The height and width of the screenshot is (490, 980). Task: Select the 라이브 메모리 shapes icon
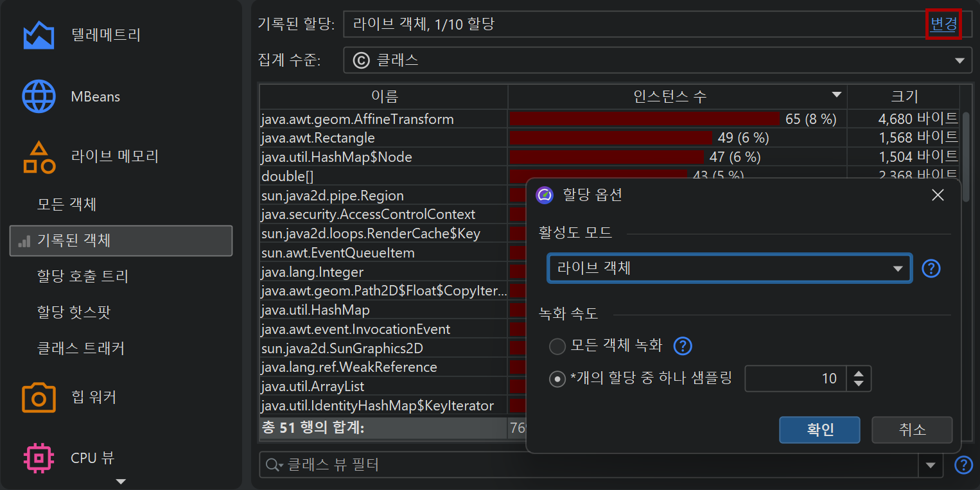(39, 157)
